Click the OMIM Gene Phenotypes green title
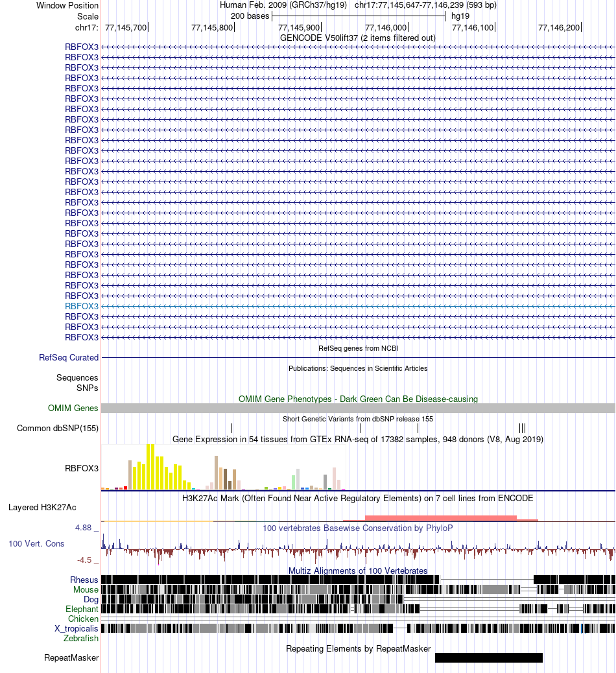 click(x=358, y=399)
